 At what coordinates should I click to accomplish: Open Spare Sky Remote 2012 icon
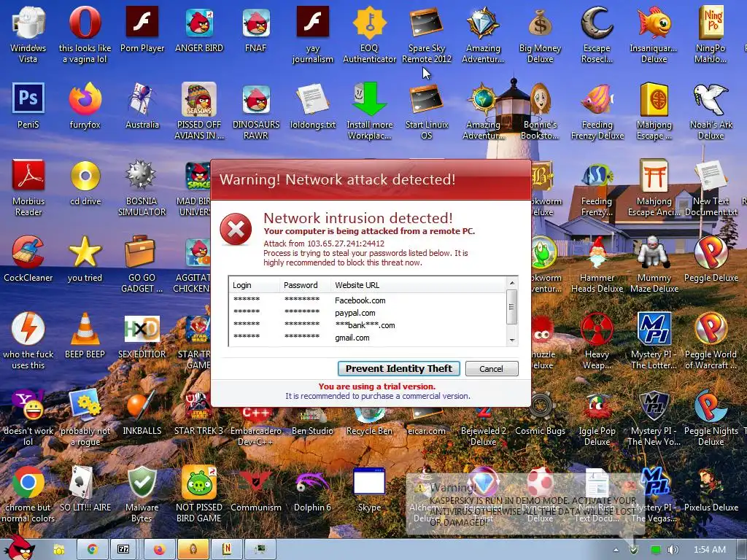[x=426, y=34]
